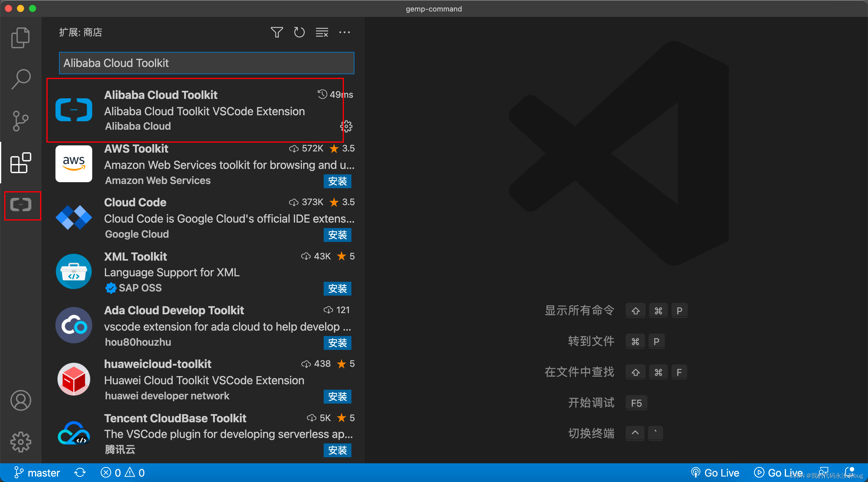Screen dimensions: 868x482
Task: Open the Cloud Code extension title
Action: pos(135,202)
